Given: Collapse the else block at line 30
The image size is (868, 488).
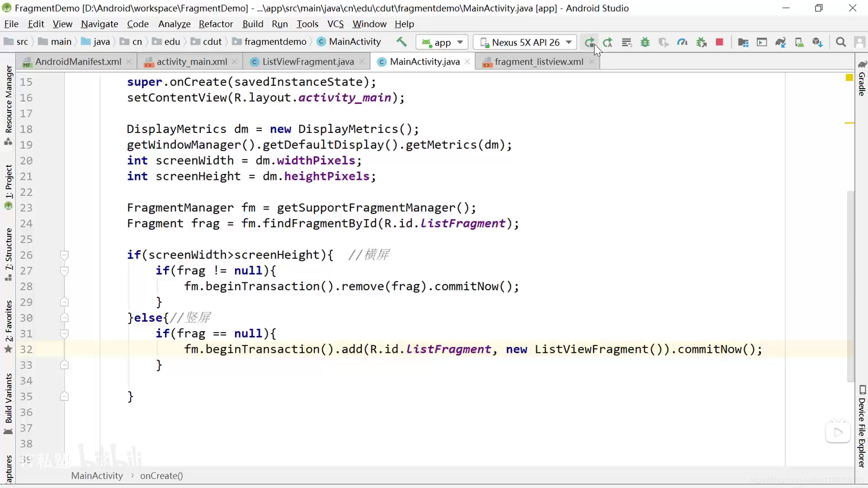Looking at the screenshot, I should pos(64,318).
